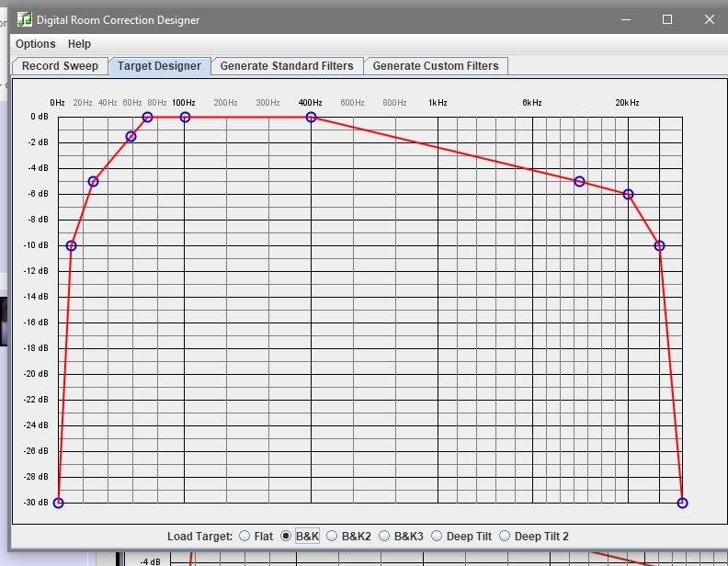728x566 pixels.
Task: Select the -6 dB curve point at 20 kHz
Action: [628, 195]
